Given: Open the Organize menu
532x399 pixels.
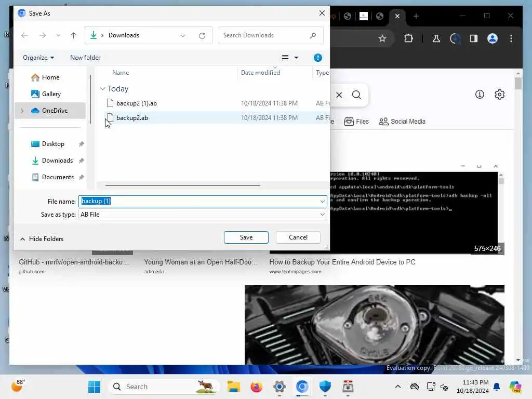Looking at the screenshot, I should tap(38, 58).
